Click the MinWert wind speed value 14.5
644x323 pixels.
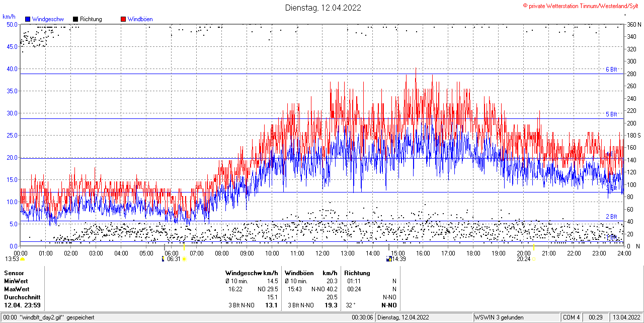point(273,281)
